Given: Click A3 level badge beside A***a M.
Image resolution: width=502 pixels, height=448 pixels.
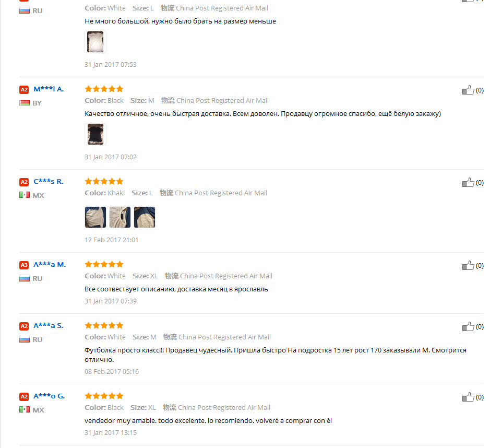Looking at the screenshot, I should (24, 265).
